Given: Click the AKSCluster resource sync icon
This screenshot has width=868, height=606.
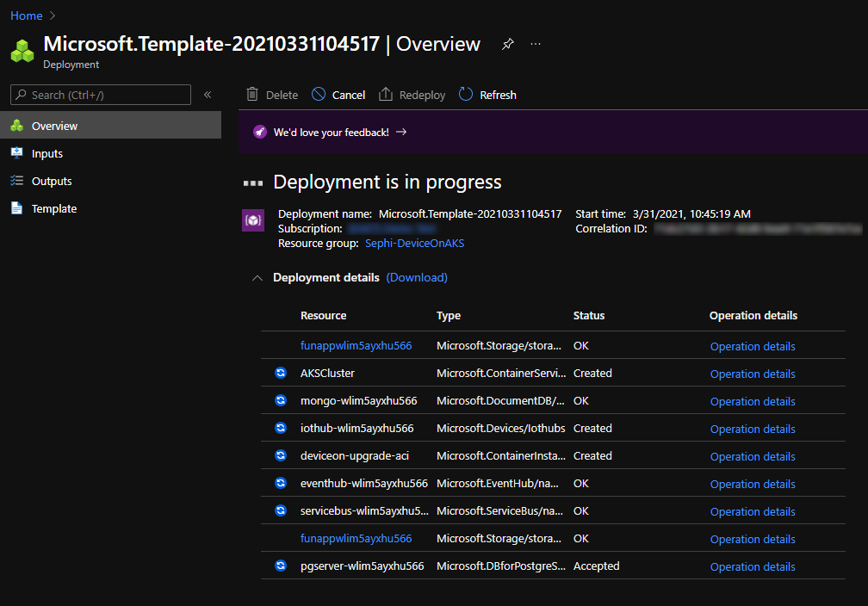Looking at the screenshot, I should 281,374.
